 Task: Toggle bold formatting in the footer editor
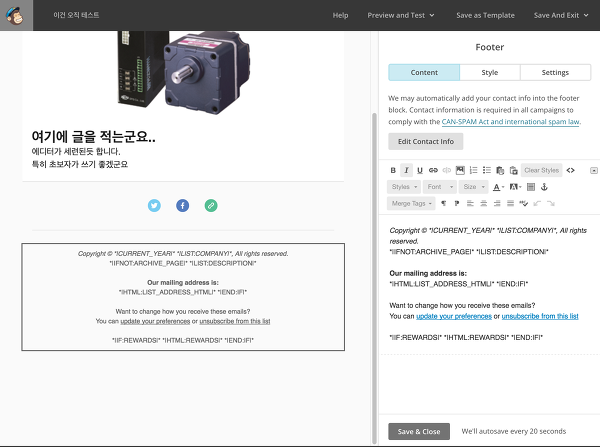(393, 170)
